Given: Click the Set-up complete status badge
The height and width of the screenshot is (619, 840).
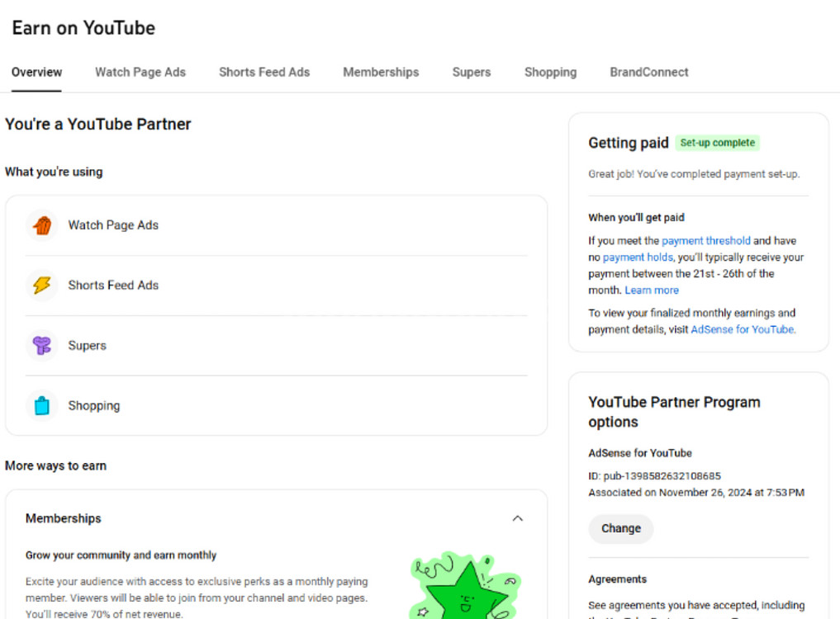Looking at the screenshot, I should click(717, 143).
